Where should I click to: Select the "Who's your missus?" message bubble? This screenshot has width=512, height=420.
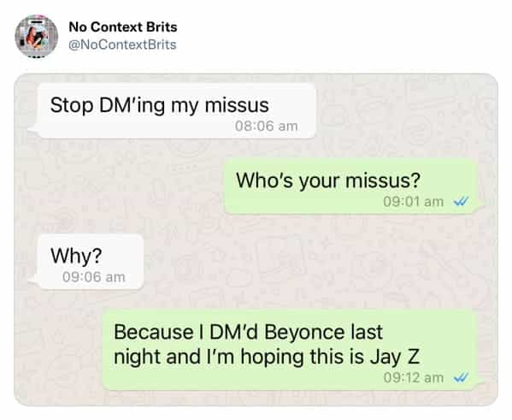(x=349, y=186)
